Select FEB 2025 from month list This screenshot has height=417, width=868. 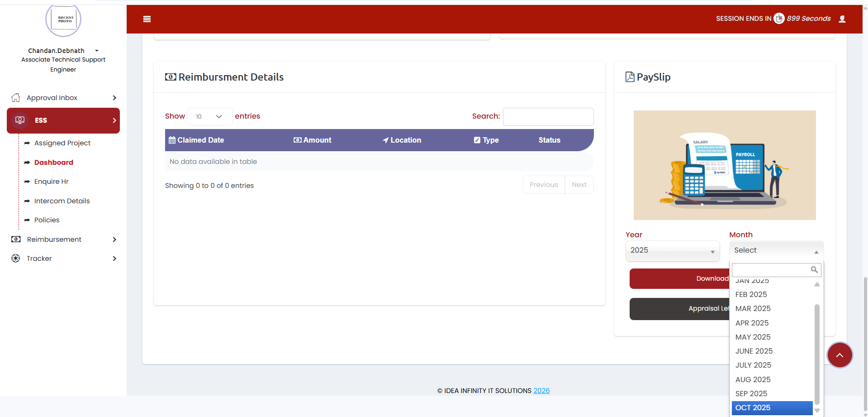[x=772, y=294]
